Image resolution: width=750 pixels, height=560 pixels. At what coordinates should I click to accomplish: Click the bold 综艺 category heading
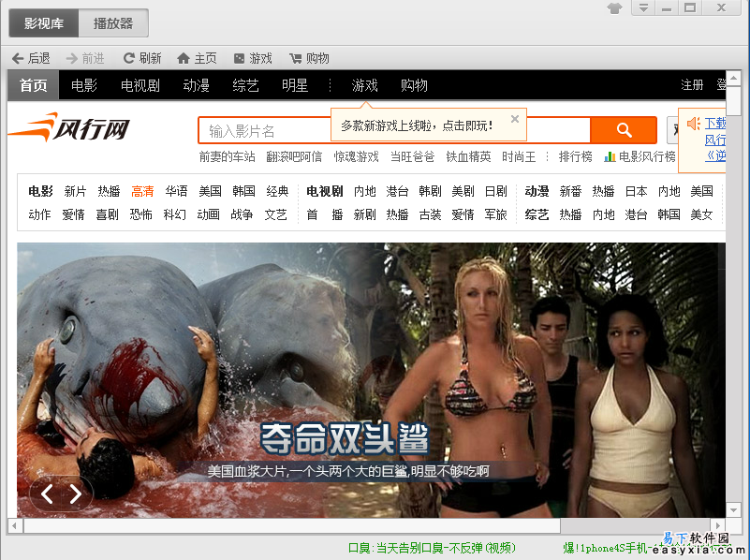click(537, 214)
